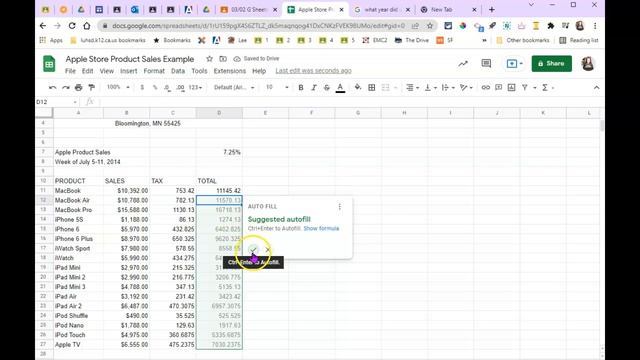
Task: Bookmark this page with the star icon
Action: (x=430, y=26)
